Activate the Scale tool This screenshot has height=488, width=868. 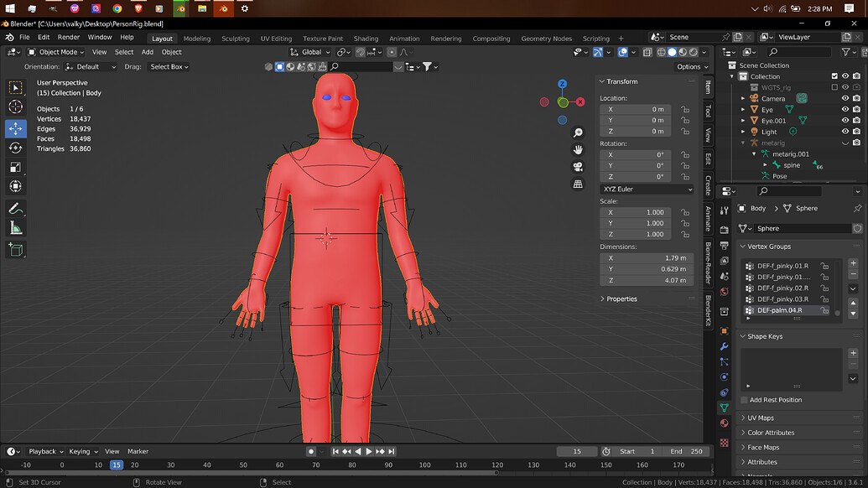pos(15,167)
